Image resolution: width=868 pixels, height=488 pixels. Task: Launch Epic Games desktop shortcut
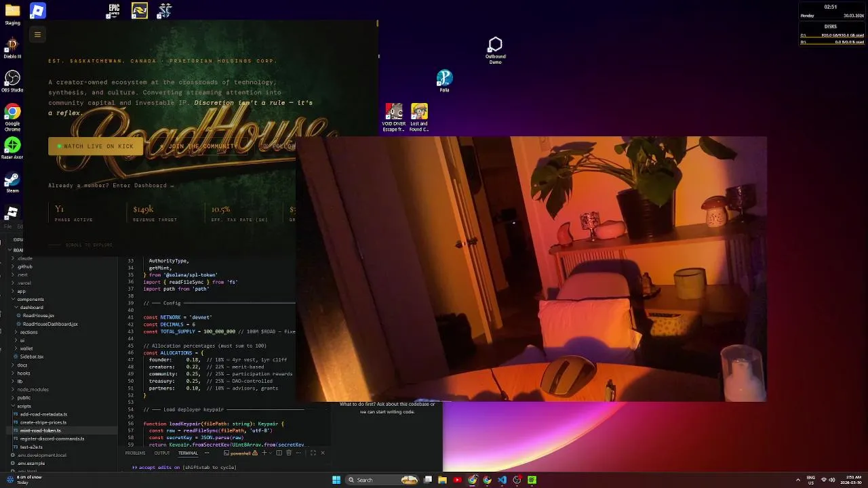[x=114, y=10]
